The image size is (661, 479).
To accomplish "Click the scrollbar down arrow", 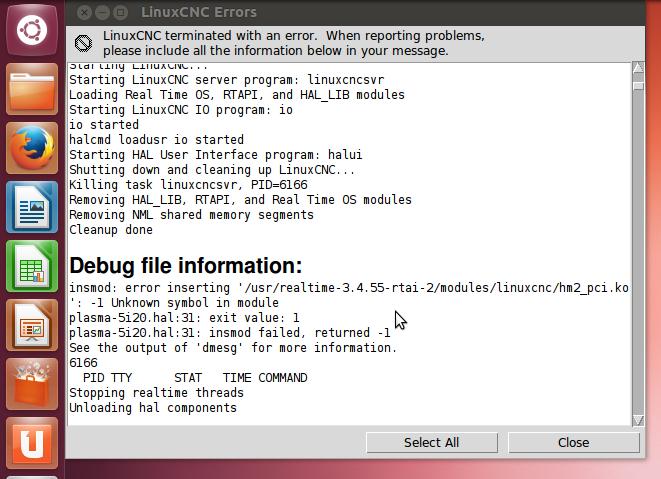I will point(638,420).
